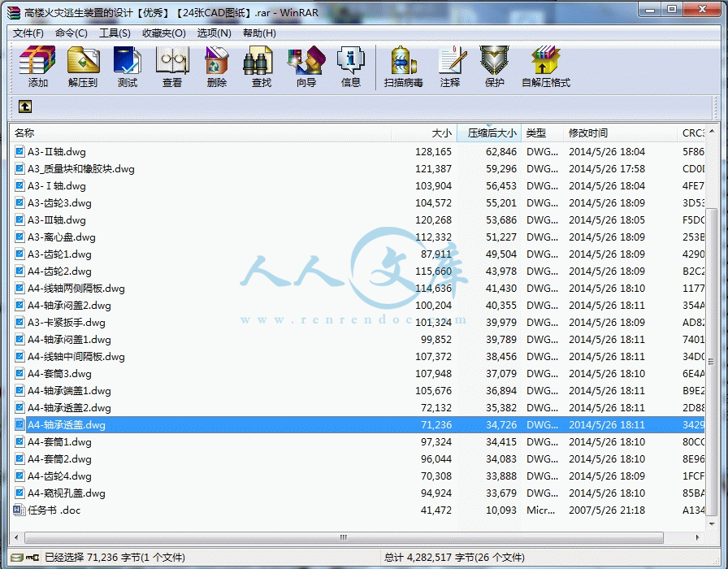This screenshot has width=728, height=569.
Task: Click the WinRAR title bar icon
Action: (x=14, y=12)
